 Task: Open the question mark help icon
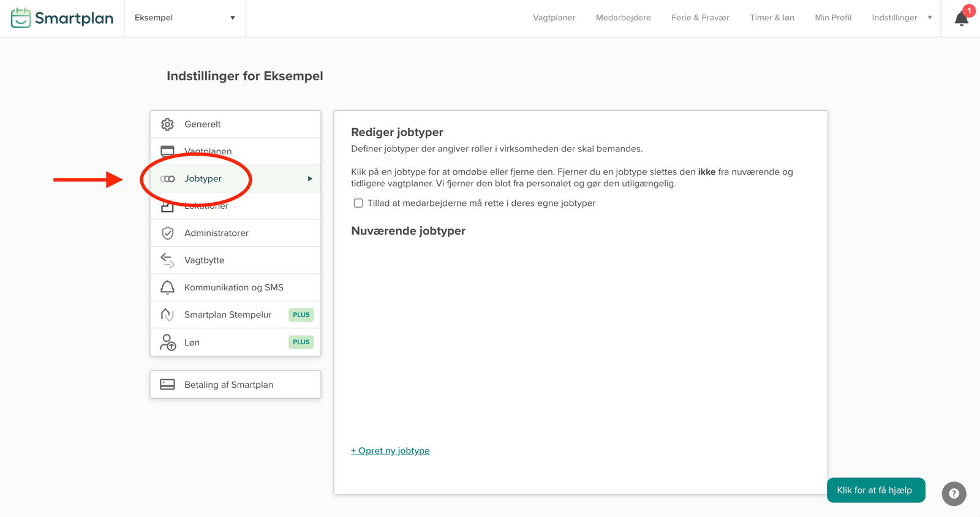coord(954,494)
